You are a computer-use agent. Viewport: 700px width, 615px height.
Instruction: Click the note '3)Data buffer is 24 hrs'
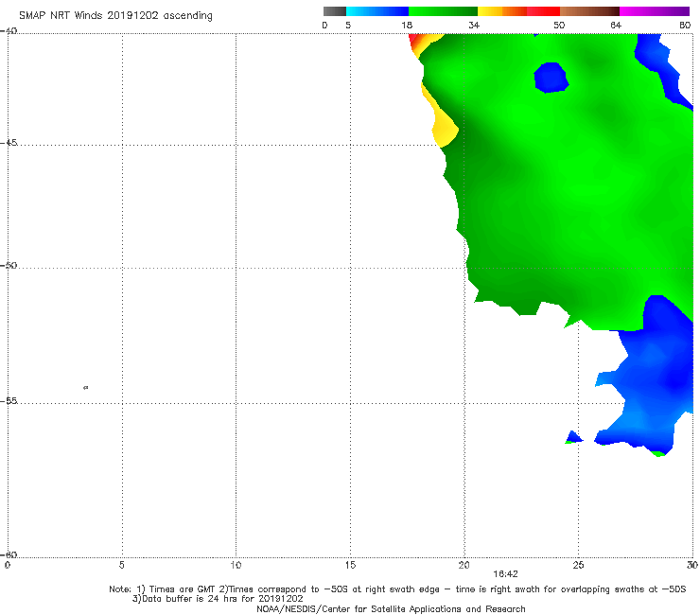(218, 599)
